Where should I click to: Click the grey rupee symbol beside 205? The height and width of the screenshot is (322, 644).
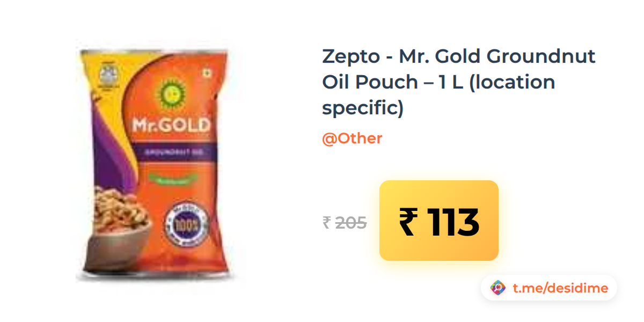tap(326, 222)
